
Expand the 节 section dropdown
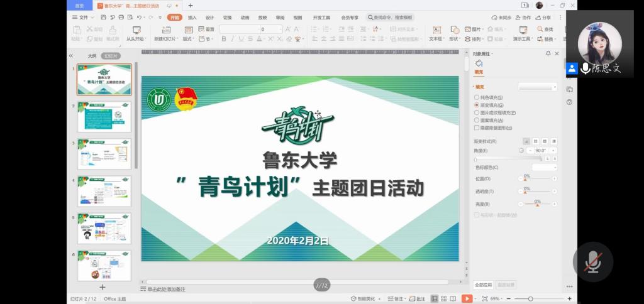pos(206,39)
